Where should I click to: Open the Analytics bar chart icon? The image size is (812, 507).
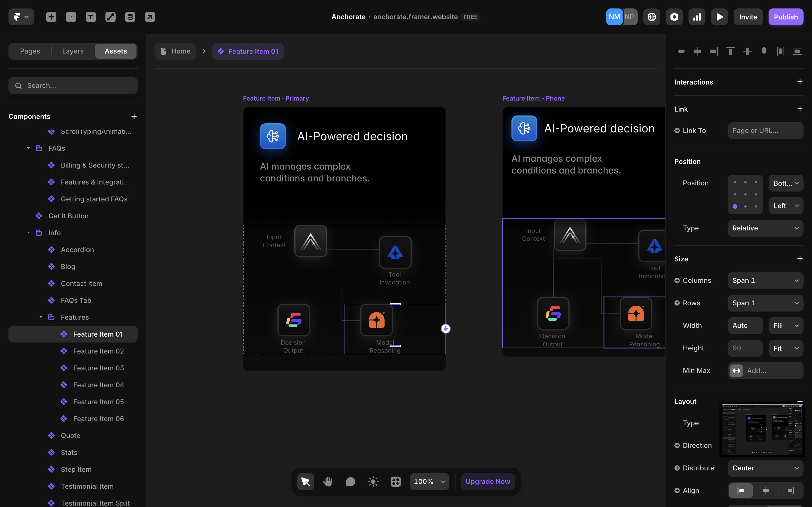point(697,17)
